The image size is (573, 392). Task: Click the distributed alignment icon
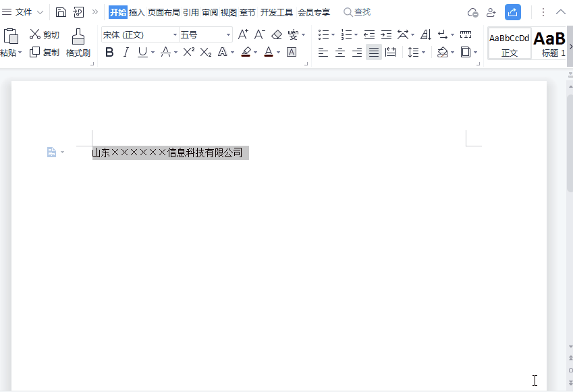[391, 52]
